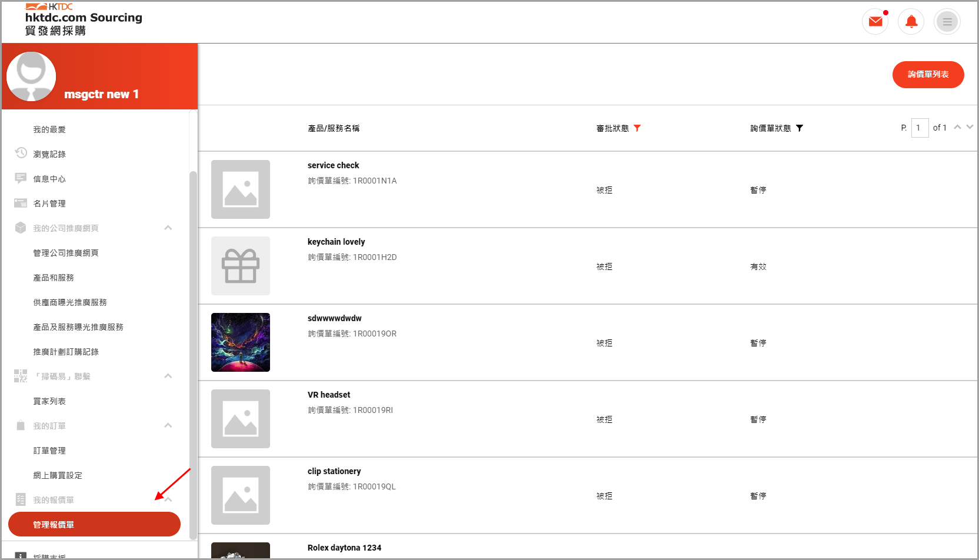Click the 詢價單列表 button
Image resolution: width=979 pixels, height=560 pixels.
928,75
